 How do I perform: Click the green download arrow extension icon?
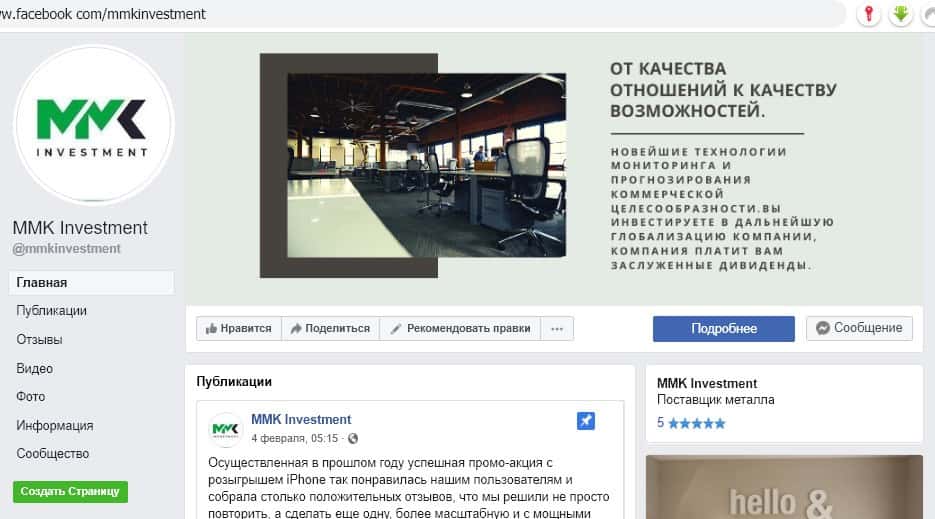pyautogui.click(x=900, y=14)
